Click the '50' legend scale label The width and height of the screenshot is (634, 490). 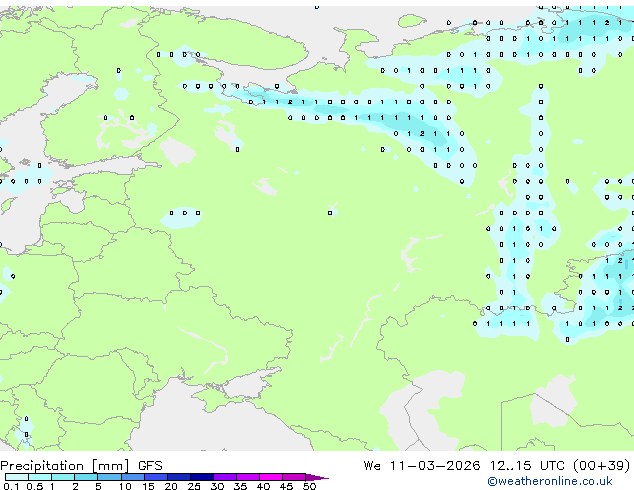309,486
